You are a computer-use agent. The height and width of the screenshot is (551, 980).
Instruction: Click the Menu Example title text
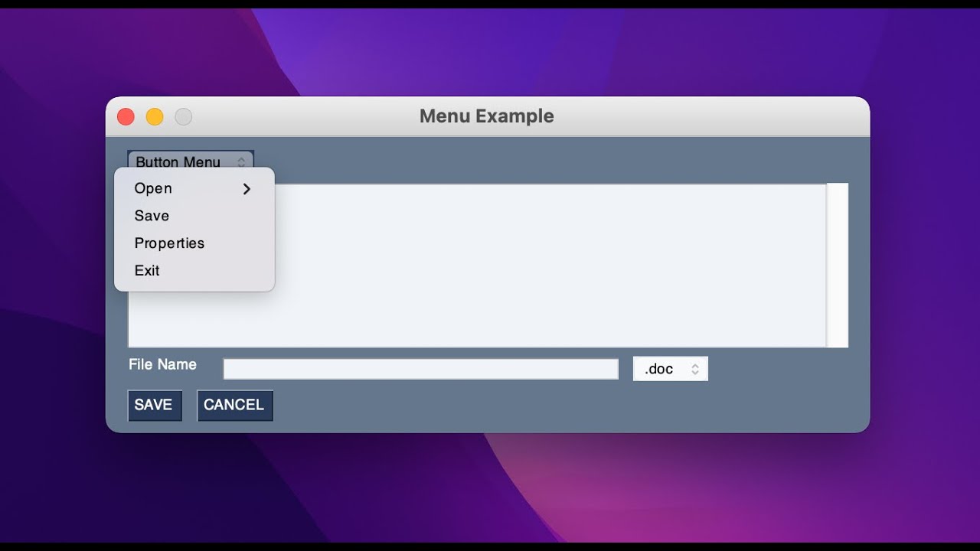point(487,116)
